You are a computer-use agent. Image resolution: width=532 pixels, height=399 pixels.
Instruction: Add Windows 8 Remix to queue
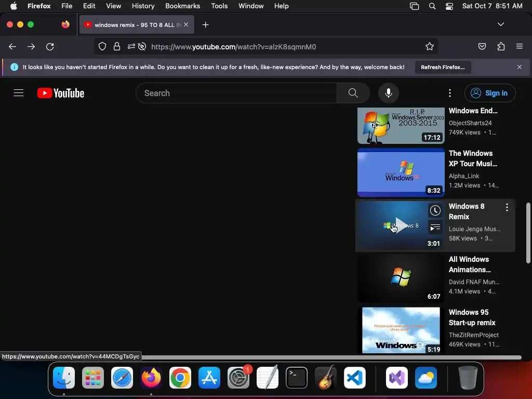435,228
